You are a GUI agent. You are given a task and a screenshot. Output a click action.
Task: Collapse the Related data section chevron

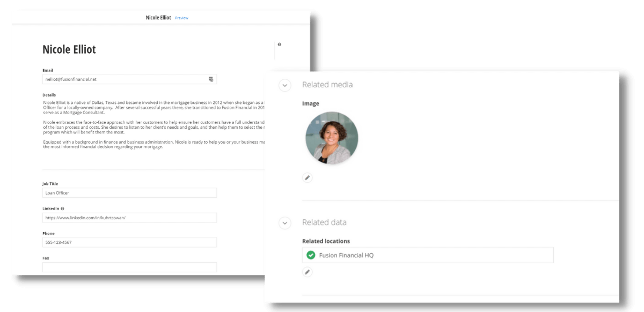tap(285, 222)
